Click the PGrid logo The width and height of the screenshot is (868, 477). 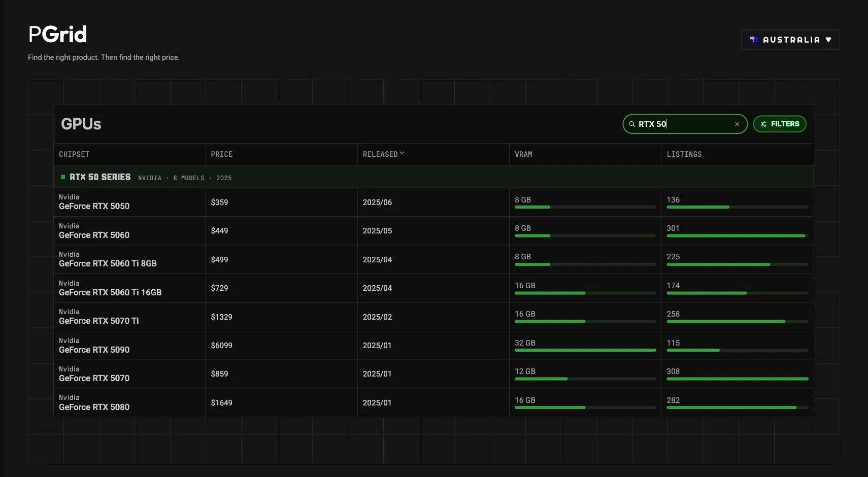pyautogui.click(x=57, y=35)
